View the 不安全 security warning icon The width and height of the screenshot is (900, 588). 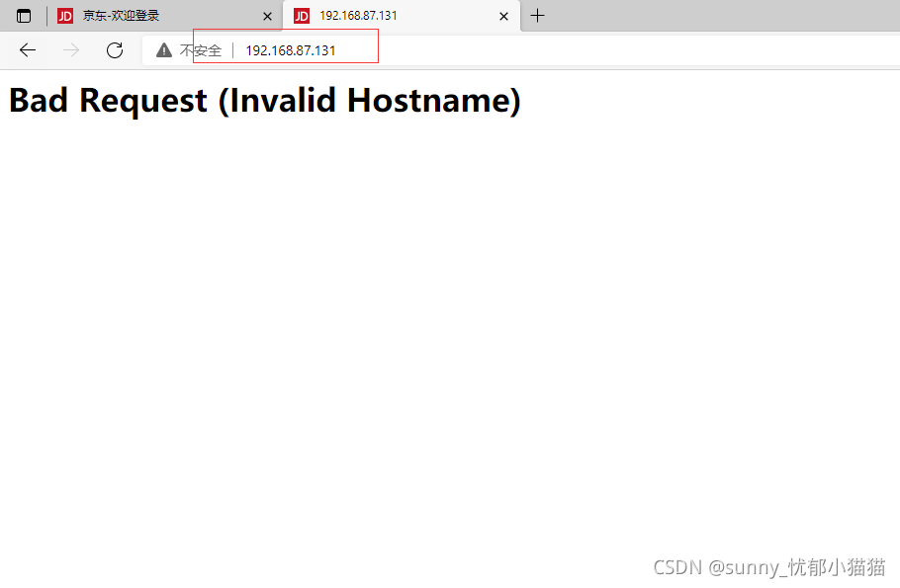[164, 50]
